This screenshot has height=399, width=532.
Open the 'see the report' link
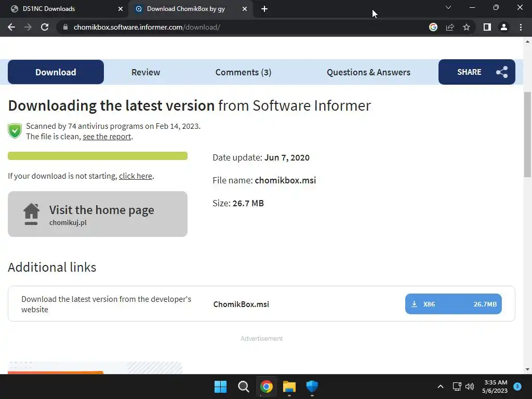point(107,137)
